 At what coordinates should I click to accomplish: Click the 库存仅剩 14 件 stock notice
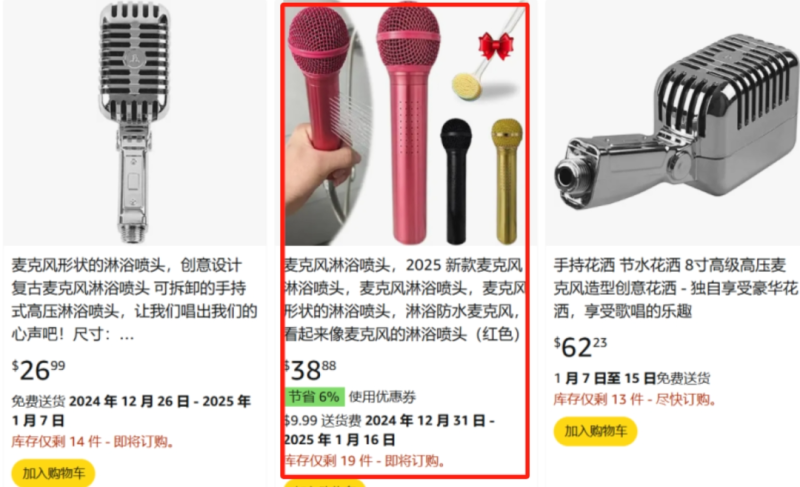coord(92,442)
